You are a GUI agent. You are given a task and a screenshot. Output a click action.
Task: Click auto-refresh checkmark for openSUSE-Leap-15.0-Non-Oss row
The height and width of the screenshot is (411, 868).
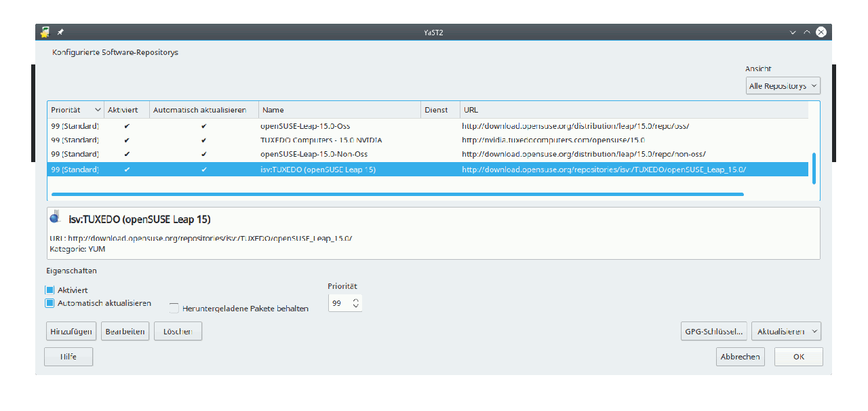[x=204, y=155]
